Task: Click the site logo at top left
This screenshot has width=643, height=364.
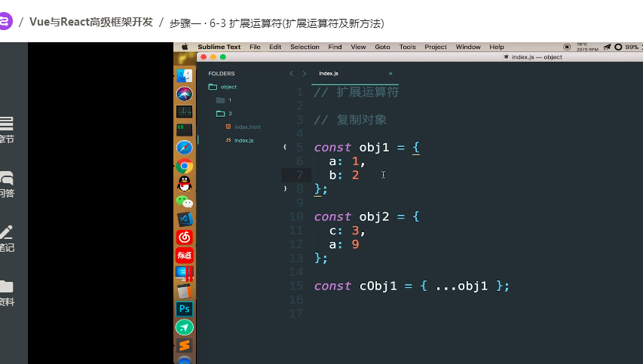Action: 5,21
